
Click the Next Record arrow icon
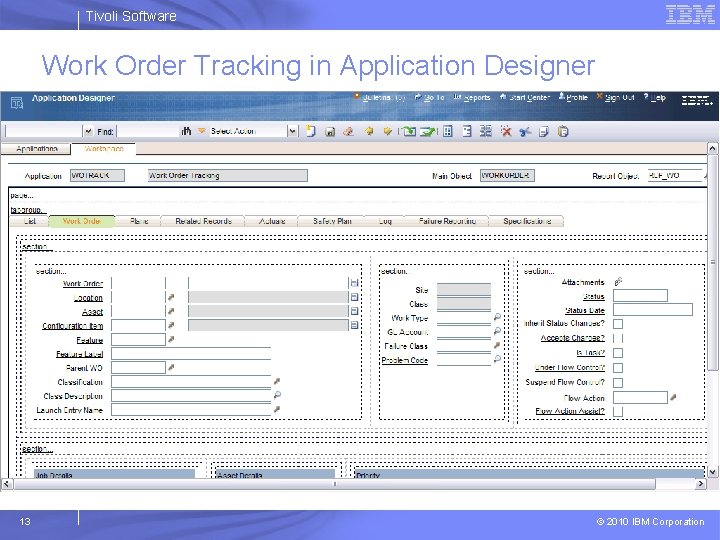pos(388,132)
